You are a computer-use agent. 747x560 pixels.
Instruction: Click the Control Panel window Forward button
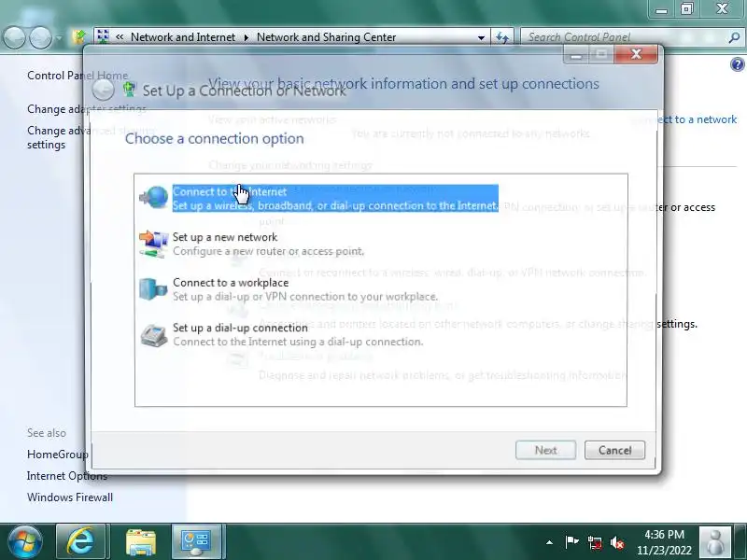tap(40, 37)
